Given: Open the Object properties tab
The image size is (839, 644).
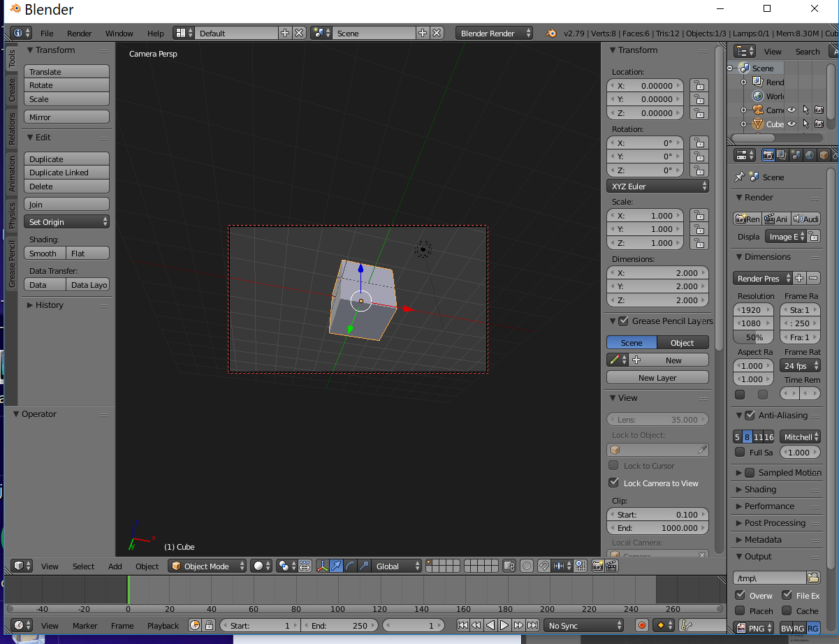Looking at the screenshot, I should pyautogui.click(x=824, y=155).
